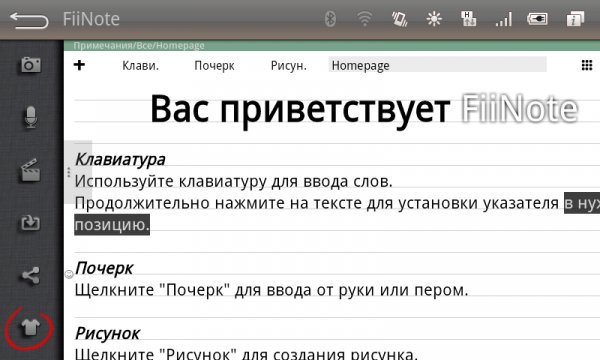This screenshot has height=360, width=600.
Task: Add a video clip via clapperboard icon
Action: (x=30, y=170)
